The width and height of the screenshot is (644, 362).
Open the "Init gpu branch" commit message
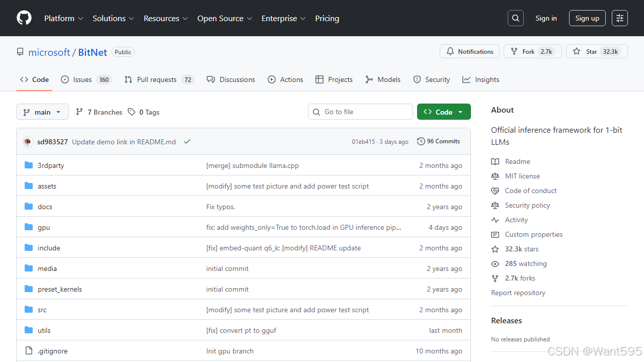(x=230, y=351)
